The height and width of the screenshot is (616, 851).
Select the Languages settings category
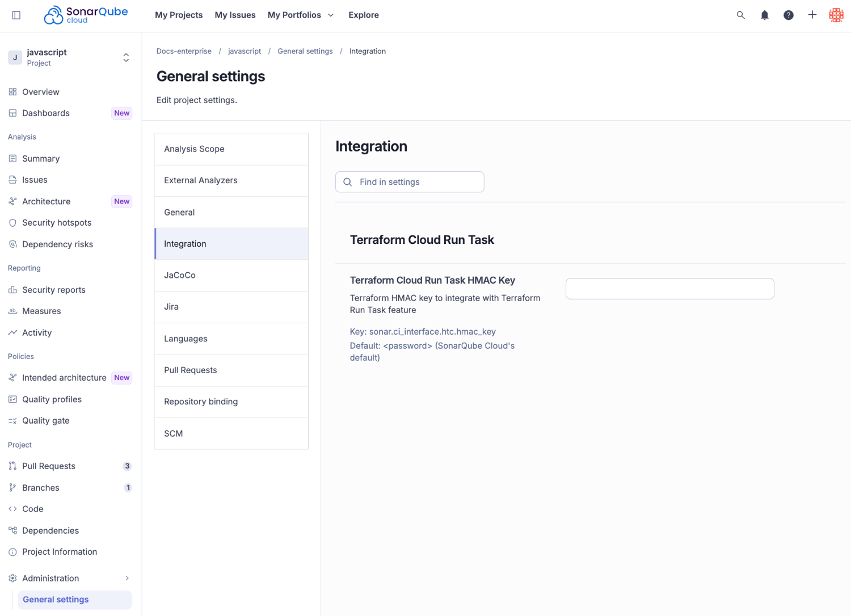(231, 339)
